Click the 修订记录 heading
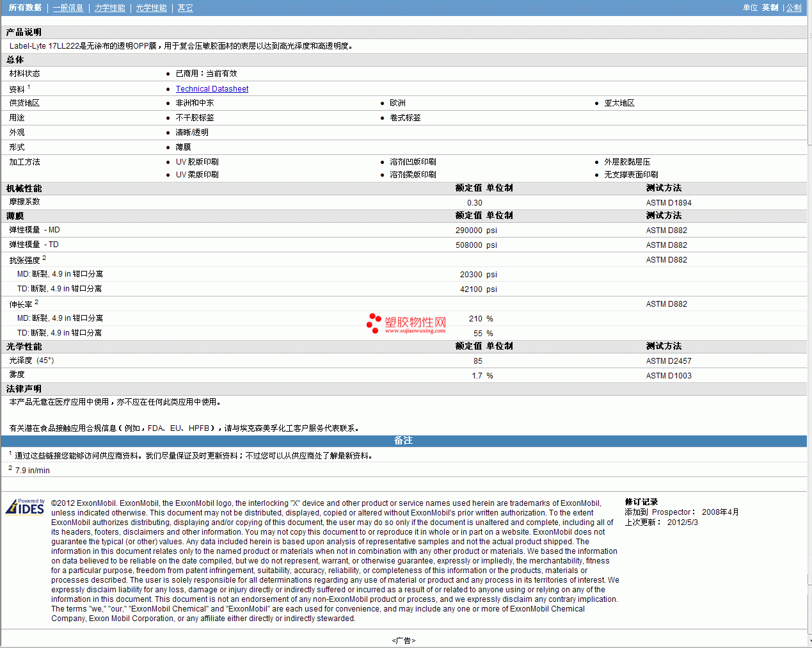Screen dimensions: 812x648 point(641,502)
